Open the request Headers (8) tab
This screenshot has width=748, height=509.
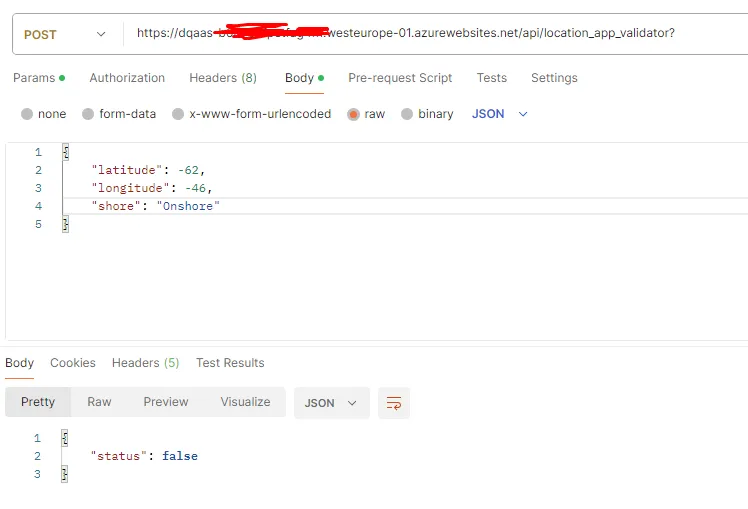(x=223, y=78)
